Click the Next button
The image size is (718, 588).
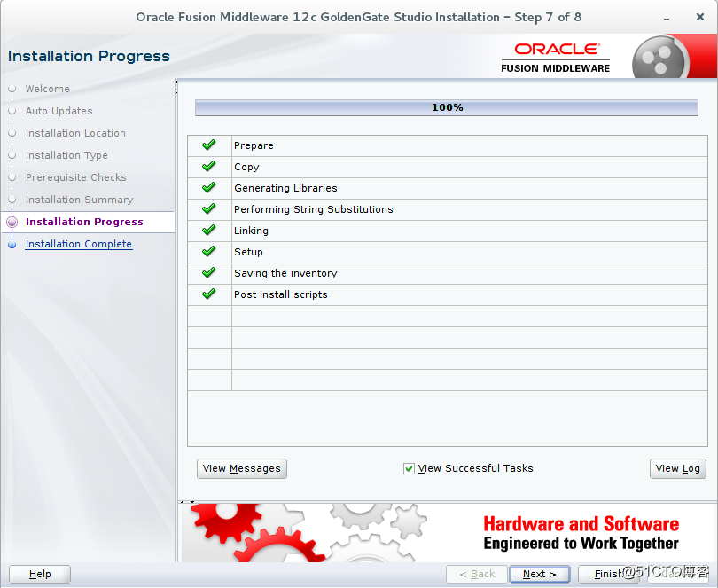click(540, 574)
